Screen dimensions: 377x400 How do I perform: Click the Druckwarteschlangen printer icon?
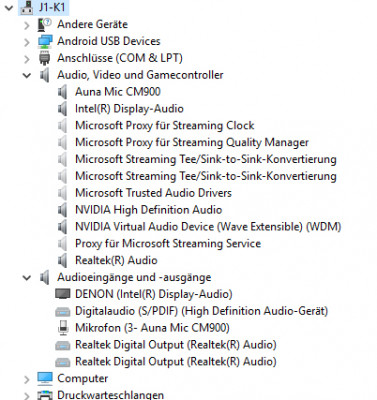pos(45,395)
